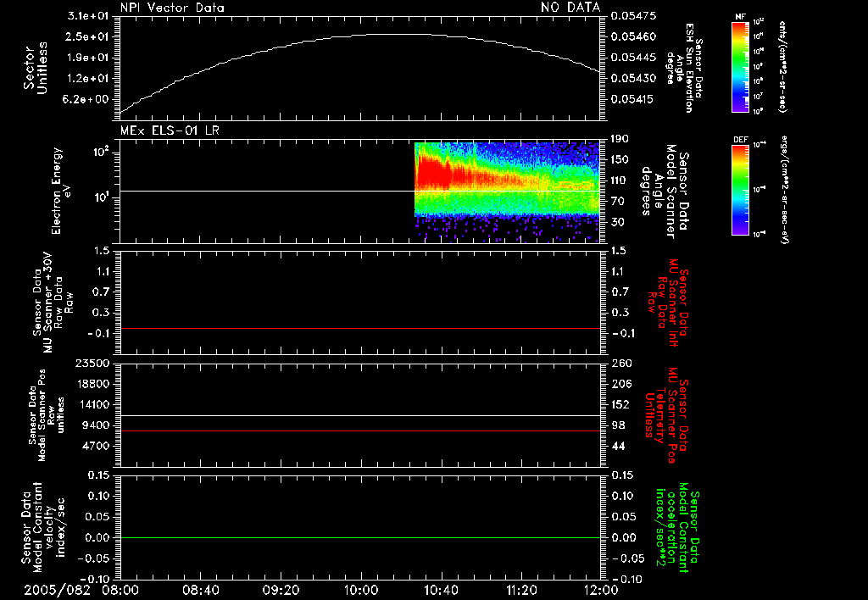
Task: Click the red line in MU Scanner +30V panel
Action: [359, 328]
